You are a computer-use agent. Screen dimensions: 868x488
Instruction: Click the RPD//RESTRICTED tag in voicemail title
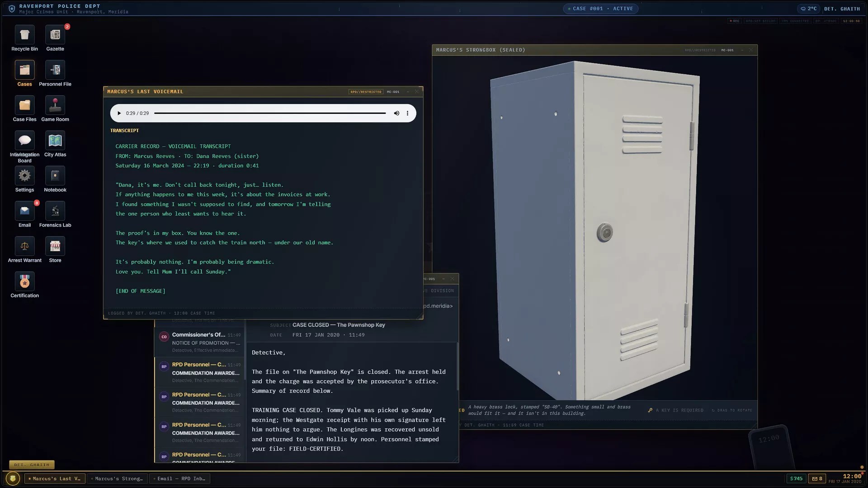coord(366,92)
